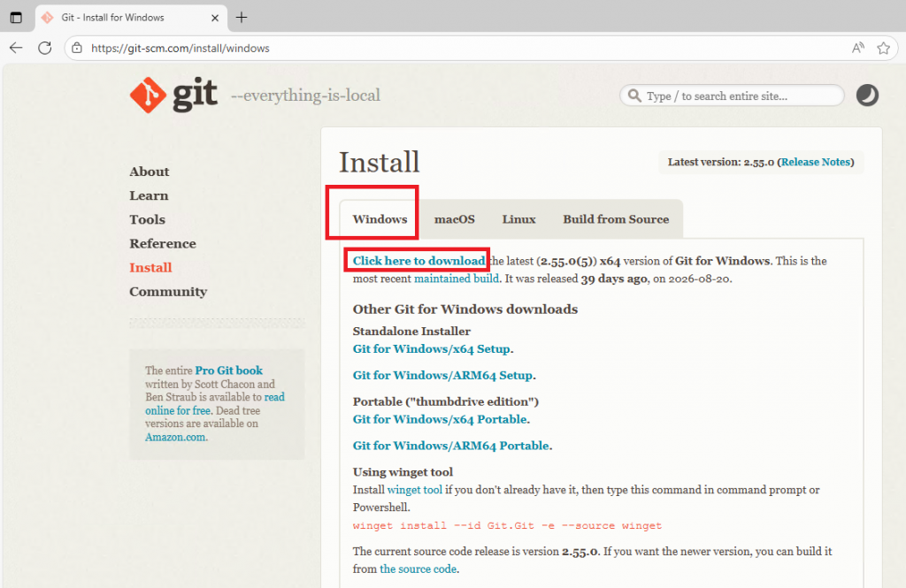This screenshot has width=906, height=588.
Task: Open Tools in sidebar
Action: click(148, 219)
